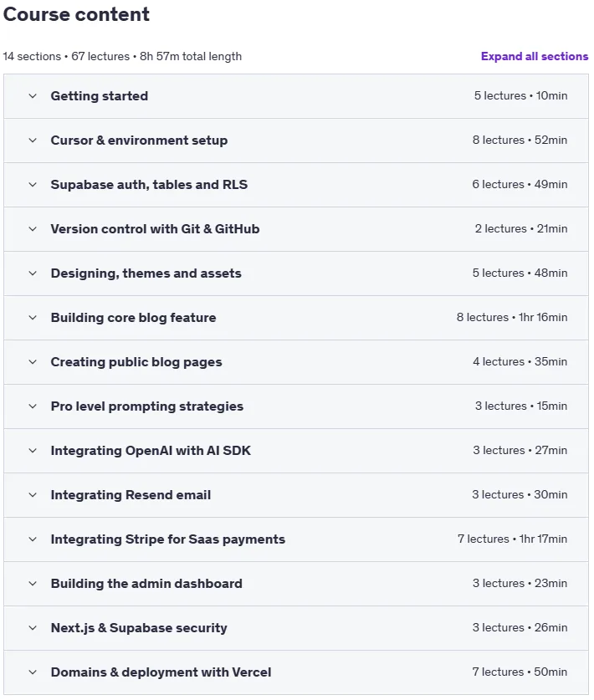Open Integrating OpenAI with AI SDK section title
The height and width of the screenshot is (700, 594).
pyautogui.click(x=151, y=451)
